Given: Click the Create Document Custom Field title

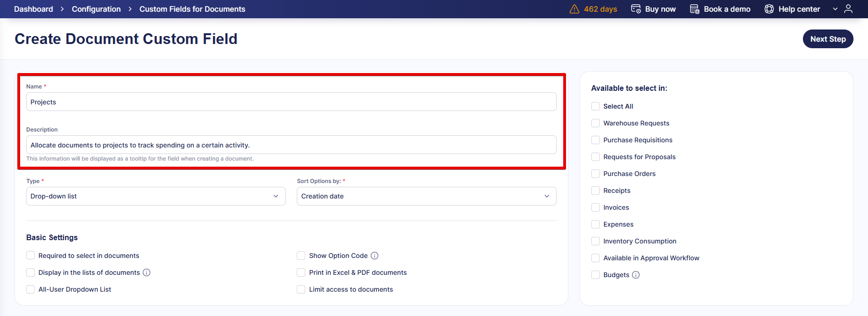Looking at the screenshot, I should (126, 39).
